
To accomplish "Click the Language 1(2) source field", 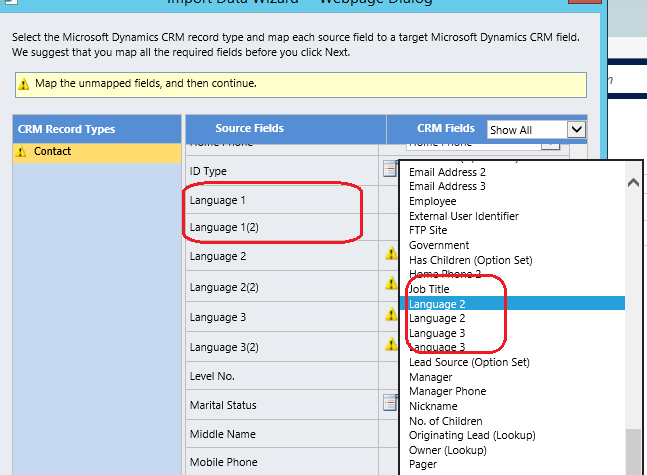I will [224, 227].
